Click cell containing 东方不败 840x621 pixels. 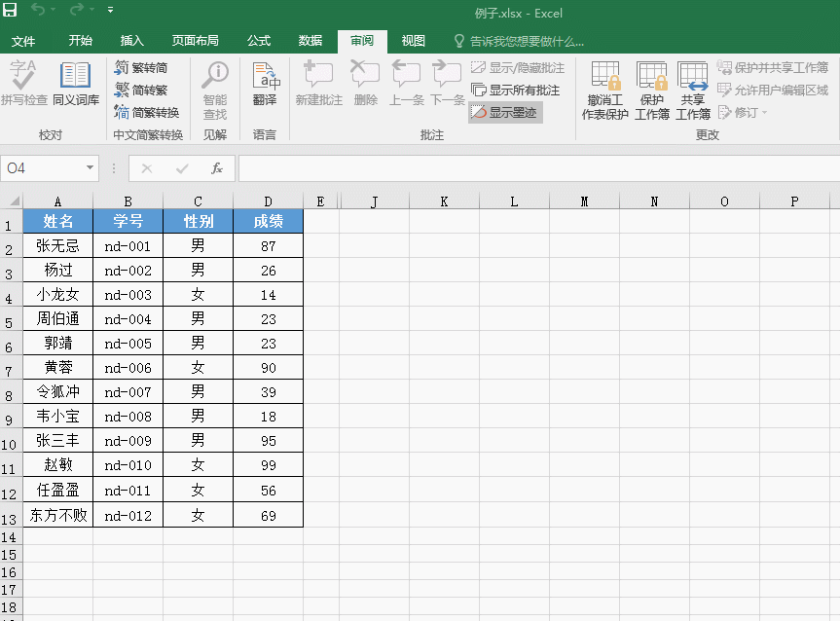pos(57,515)
